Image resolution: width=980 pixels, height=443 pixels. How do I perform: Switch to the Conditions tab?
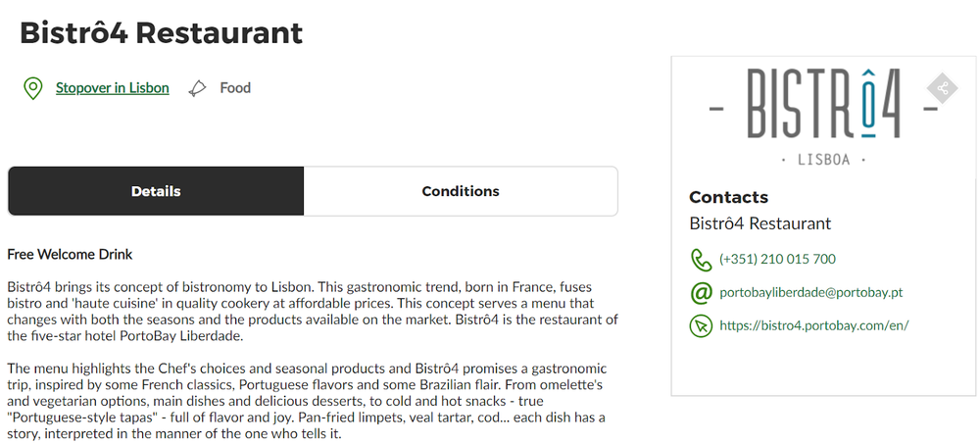click(461, 191)
